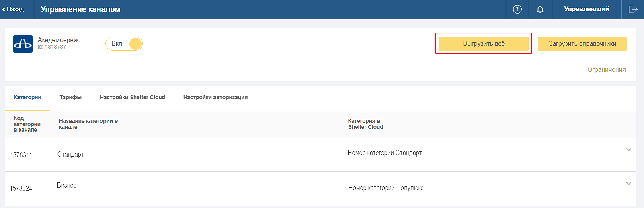Open the Настройки Shelter Cloud tab

tap(132, 97)
